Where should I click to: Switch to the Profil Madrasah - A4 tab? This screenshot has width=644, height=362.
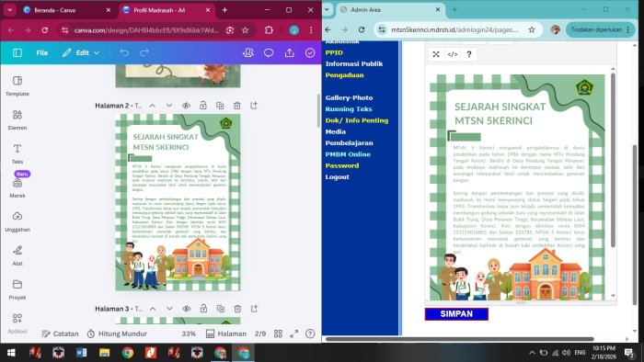167,10
